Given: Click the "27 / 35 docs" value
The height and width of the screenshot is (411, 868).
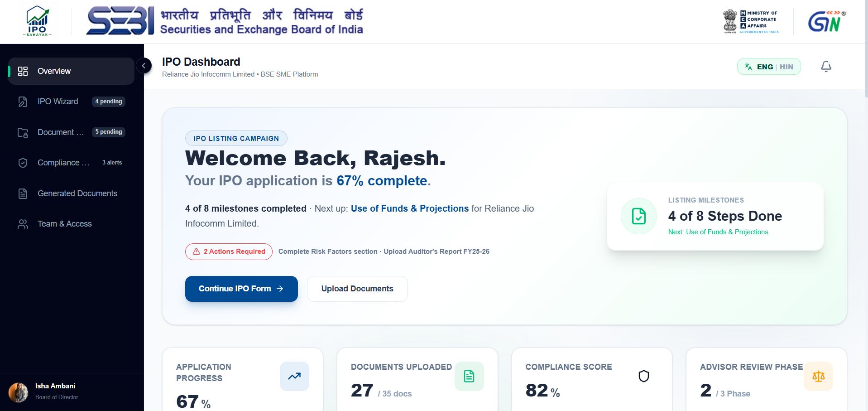Looking at the screenshot, I should pyautogui.click(x=381, y=391).
